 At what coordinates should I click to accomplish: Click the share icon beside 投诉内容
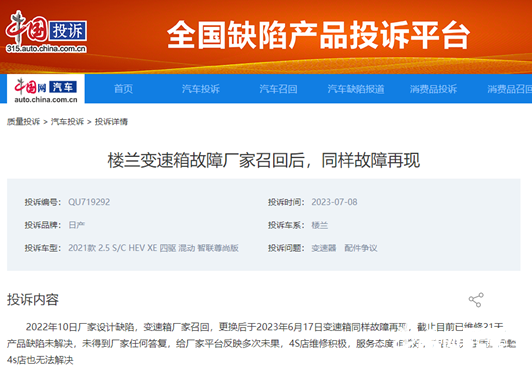[476, 300]
